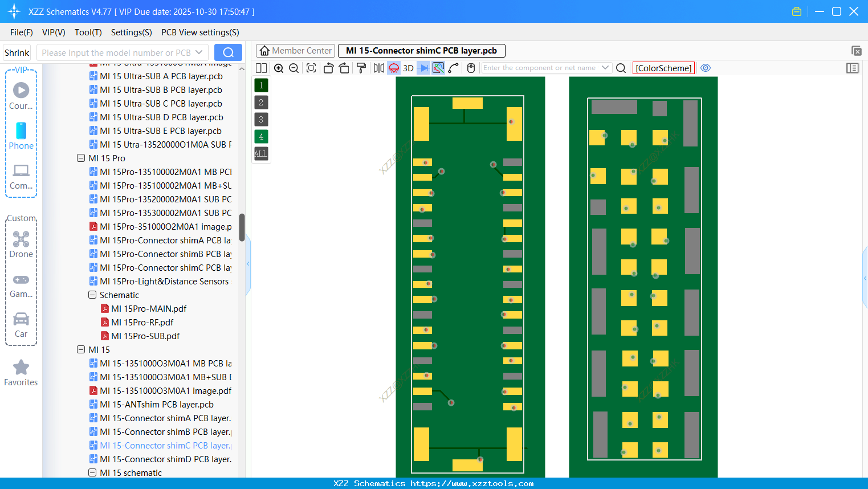Open the paint roller color fill tool
Screen dimensions: 868x489
[361, 68]
